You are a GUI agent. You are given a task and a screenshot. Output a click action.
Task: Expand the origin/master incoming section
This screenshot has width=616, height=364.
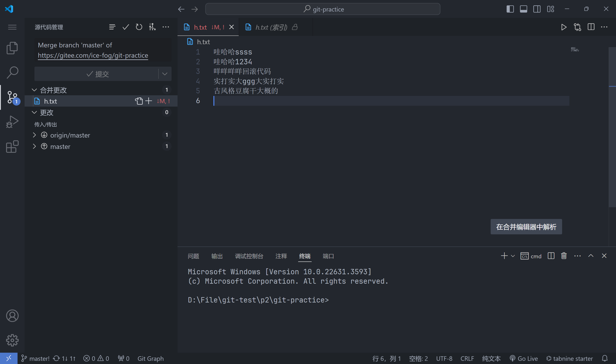34,135
